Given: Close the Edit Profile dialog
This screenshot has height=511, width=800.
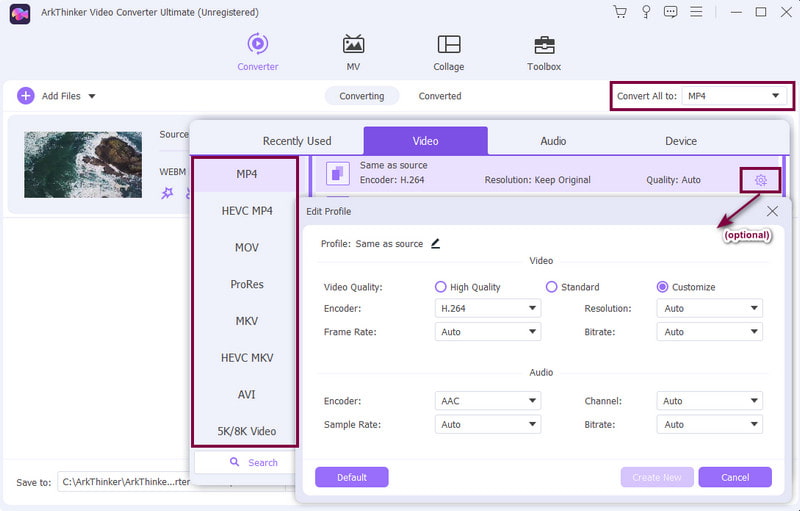Looking at the screenshot, I should (x=772, y=211).
